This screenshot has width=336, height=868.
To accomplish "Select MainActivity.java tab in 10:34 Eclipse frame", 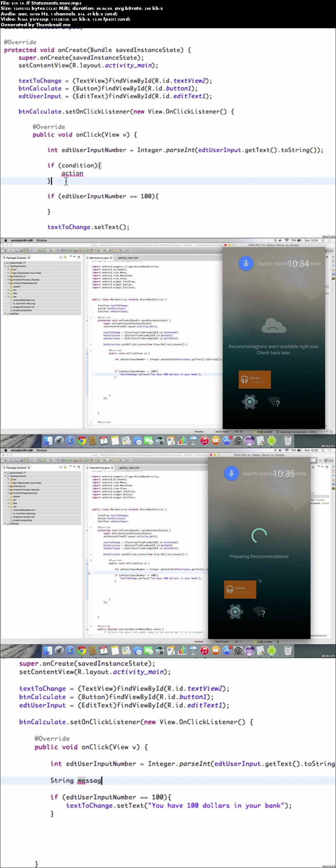I will click(99, 258).
